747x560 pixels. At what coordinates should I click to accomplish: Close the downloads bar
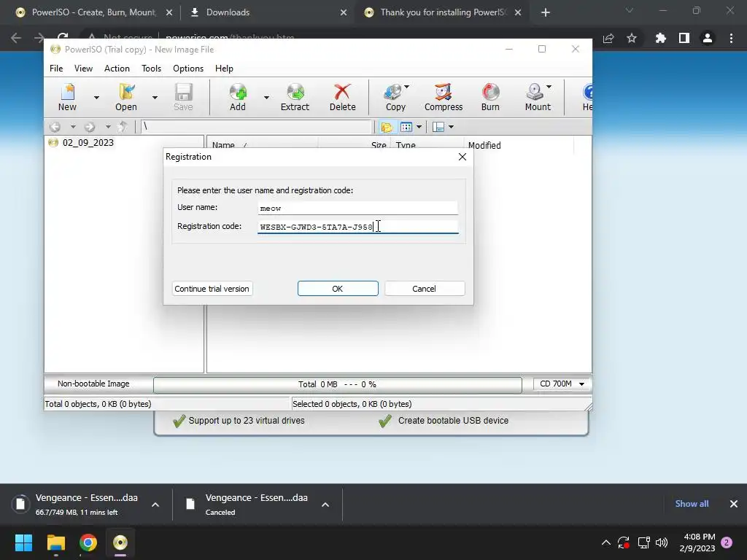pyautogui.click(x=734, y=504)
